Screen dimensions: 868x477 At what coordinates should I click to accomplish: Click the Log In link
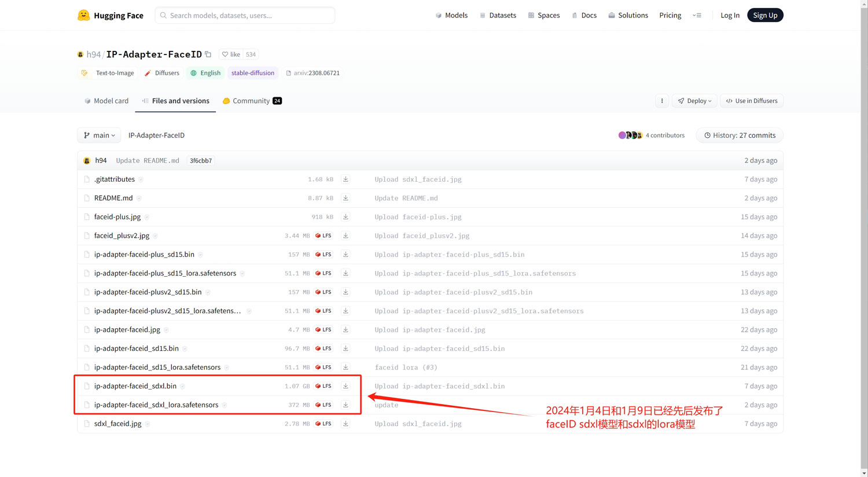(730, 16)
